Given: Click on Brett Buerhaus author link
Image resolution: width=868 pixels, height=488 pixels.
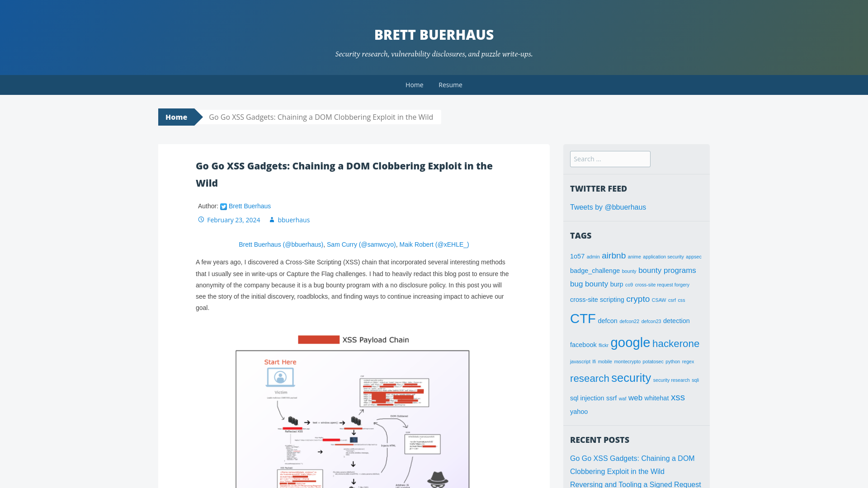Looking at the screenshot, I should click(250, 206).
